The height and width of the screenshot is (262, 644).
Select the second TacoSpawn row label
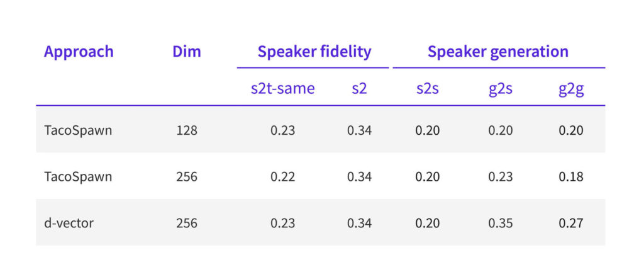(x=78, y=177)
